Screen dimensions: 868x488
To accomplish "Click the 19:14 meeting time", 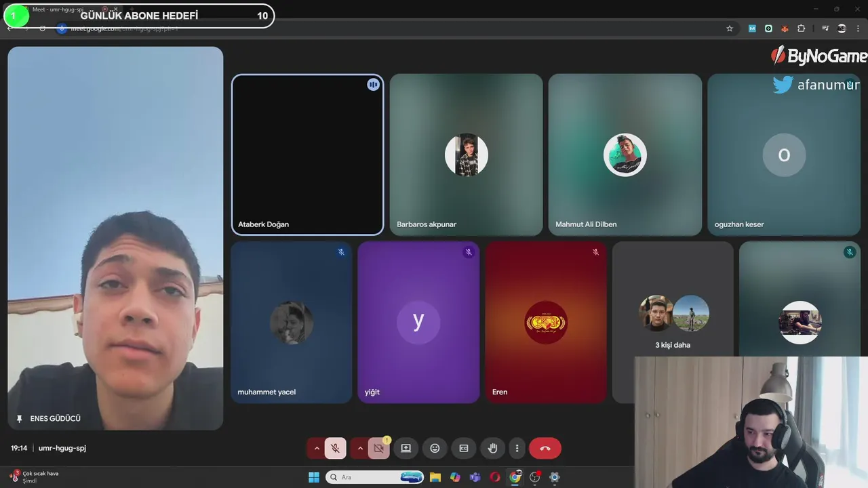I will point(19,448).
